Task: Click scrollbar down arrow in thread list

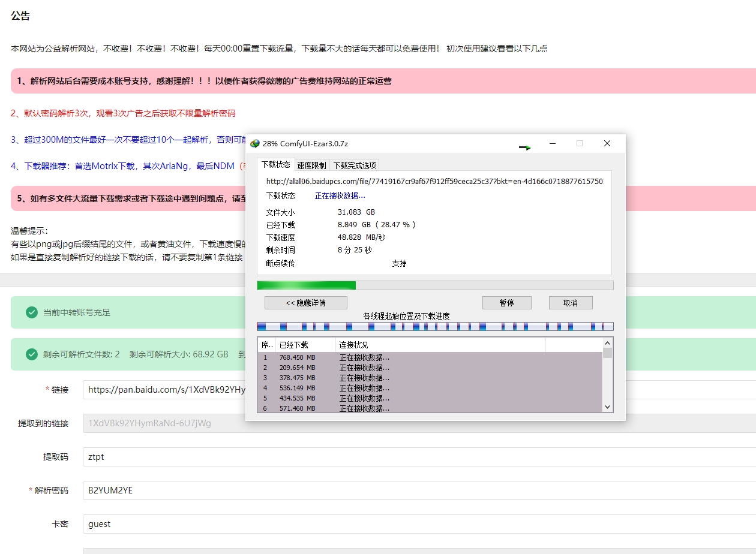Action: point(607,407)
